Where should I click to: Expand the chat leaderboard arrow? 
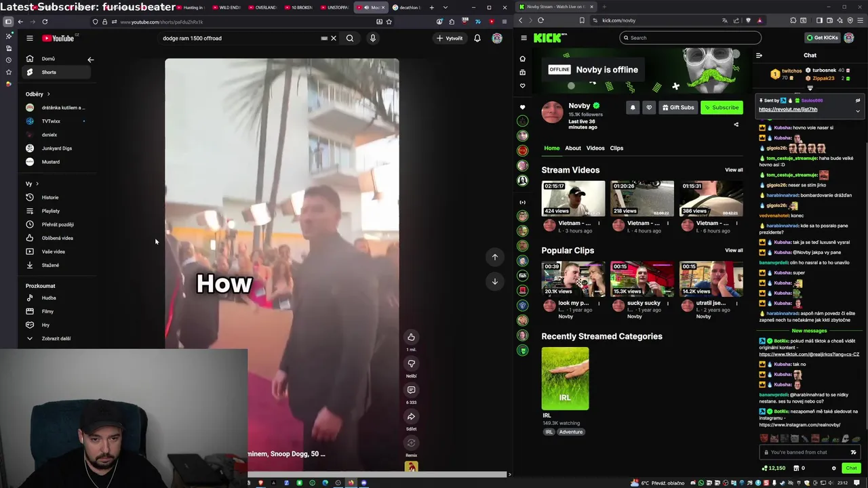810,88
